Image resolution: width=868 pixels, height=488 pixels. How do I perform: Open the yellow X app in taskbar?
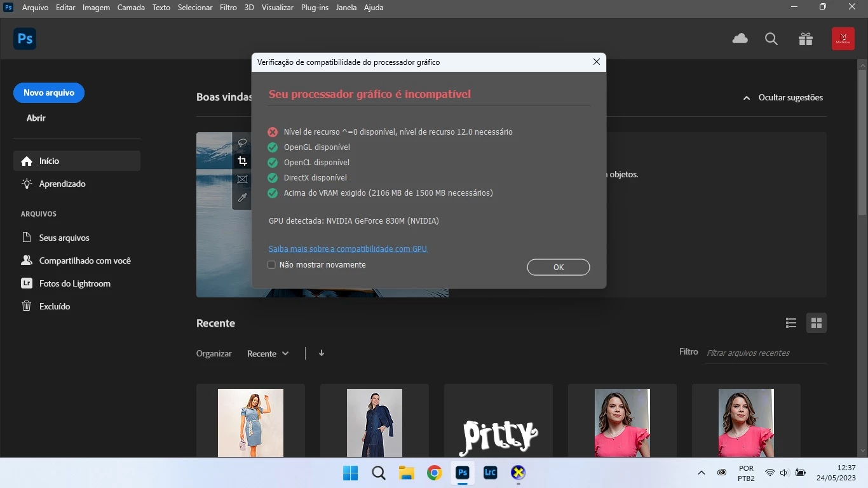pyautogui.click(x=518, y=473)
